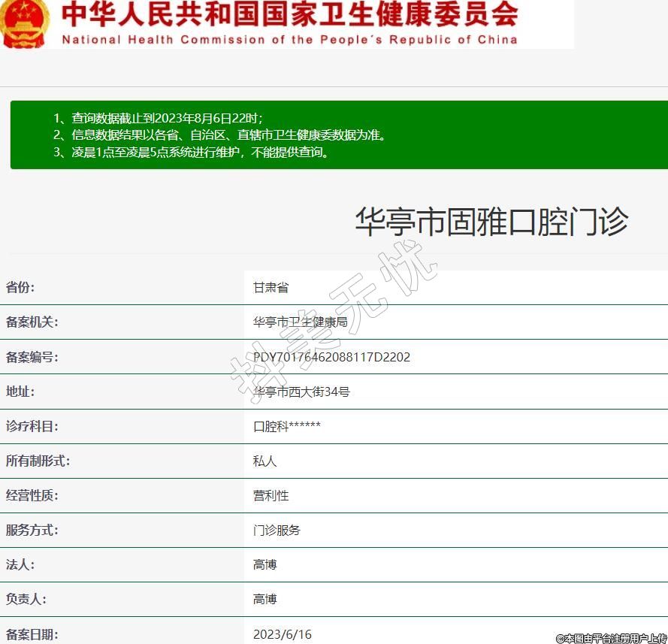Click the Chinese commission title in header
The height and width of the screenshot is (644, 668).
click(289, 14)
